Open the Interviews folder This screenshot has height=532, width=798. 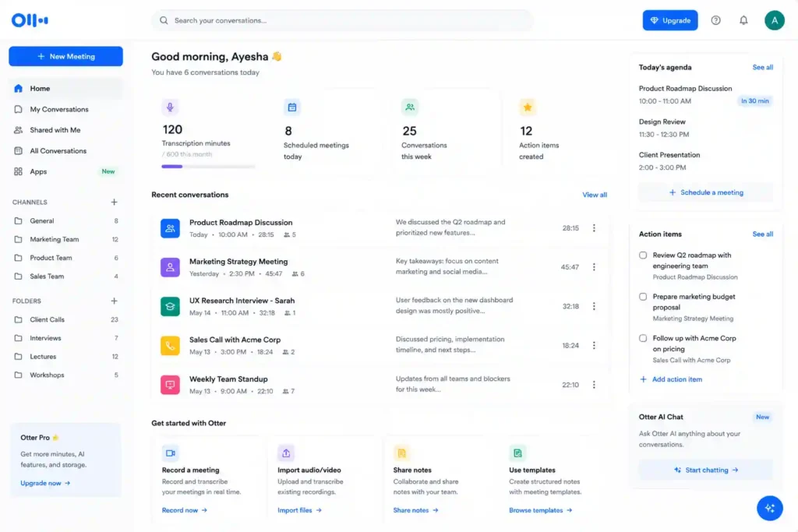tap(65, 338)
